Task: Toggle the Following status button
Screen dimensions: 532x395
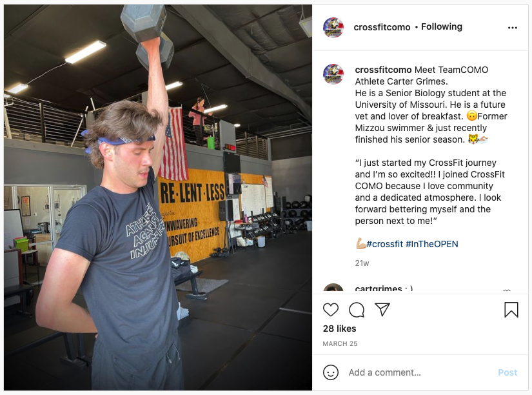Action: pyautogui.click(x=442, y=27)
